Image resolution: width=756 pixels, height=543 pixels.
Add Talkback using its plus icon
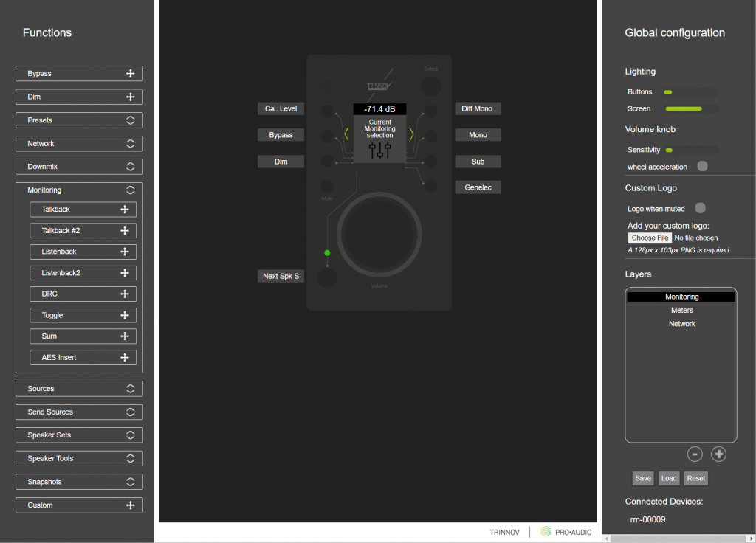[x=124, y=209]
